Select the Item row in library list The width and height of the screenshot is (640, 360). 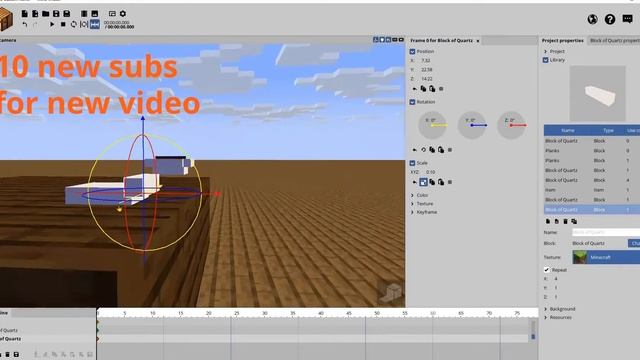pos(592,190)
